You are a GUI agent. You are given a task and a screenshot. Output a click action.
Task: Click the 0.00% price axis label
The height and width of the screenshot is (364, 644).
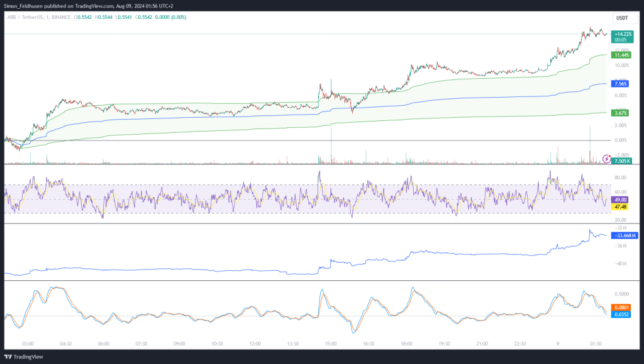621,140
